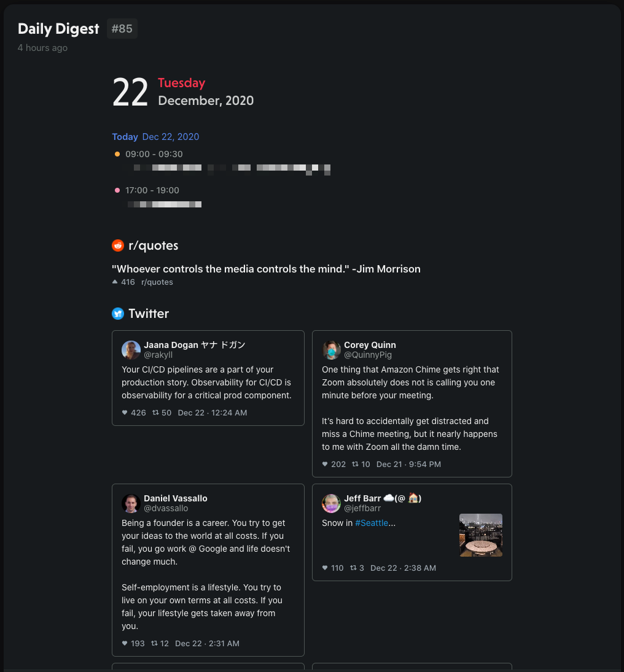
Task: Open the Seattle snow photo thumbnail
Action: tap(481, 535)
